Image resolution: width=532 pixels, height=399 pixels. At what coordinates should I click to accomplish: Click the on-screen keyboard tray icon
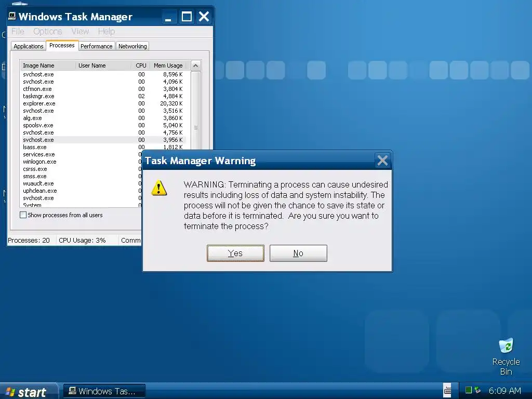point(447,391)
